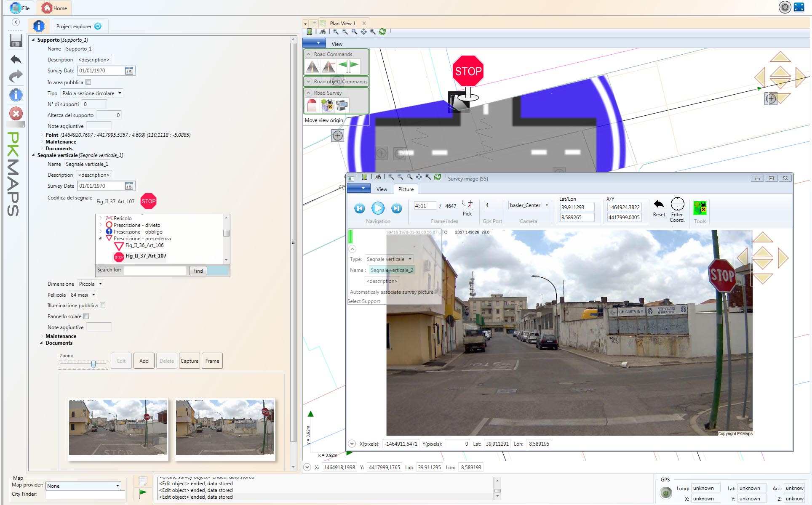Expand the Road object Commands group

click(309, 82)
